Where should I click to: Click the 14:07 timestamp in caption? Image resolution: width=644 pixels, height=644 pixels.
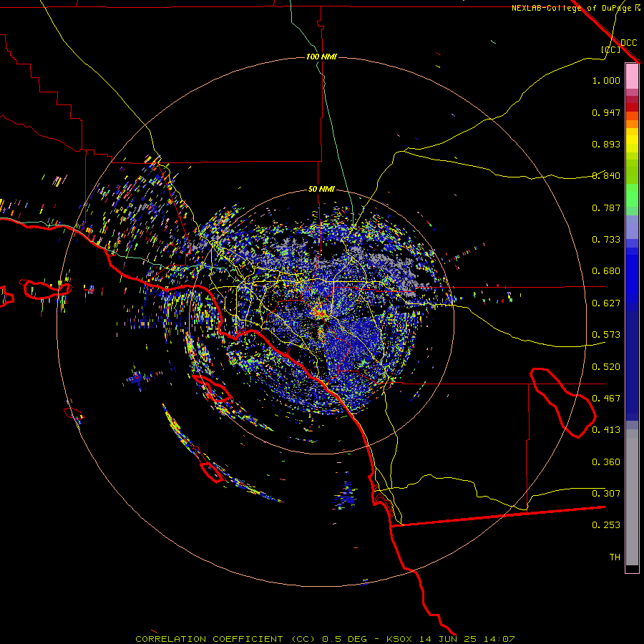pyautogui.click(x=499, y=639)
